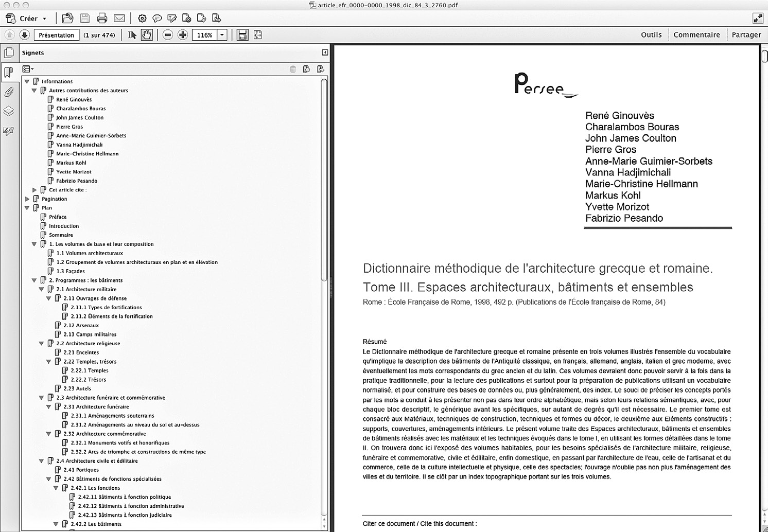Collapse Autres contributions des auteurs triangle
The width and height of the screenshot is (768, 532).
(34, 91)
